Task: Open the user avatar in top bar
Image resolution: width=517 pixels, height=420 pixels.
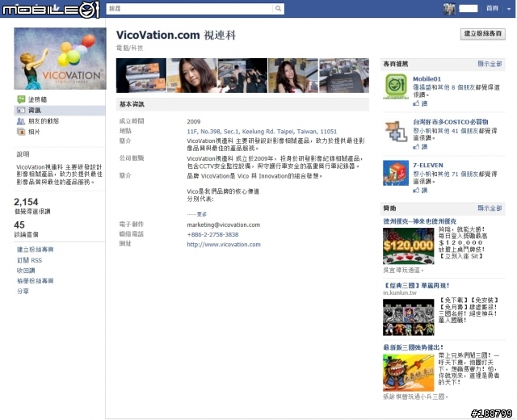Action: tap(449, 9)
